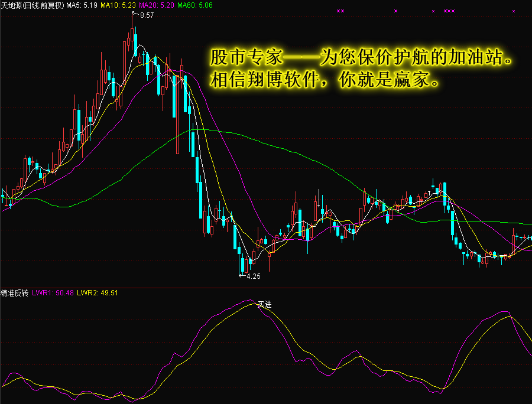The height and width of the screenshot is (404, 532).
Task: Open the "精准反转" indicator name
Action: [x=15, y=293]
